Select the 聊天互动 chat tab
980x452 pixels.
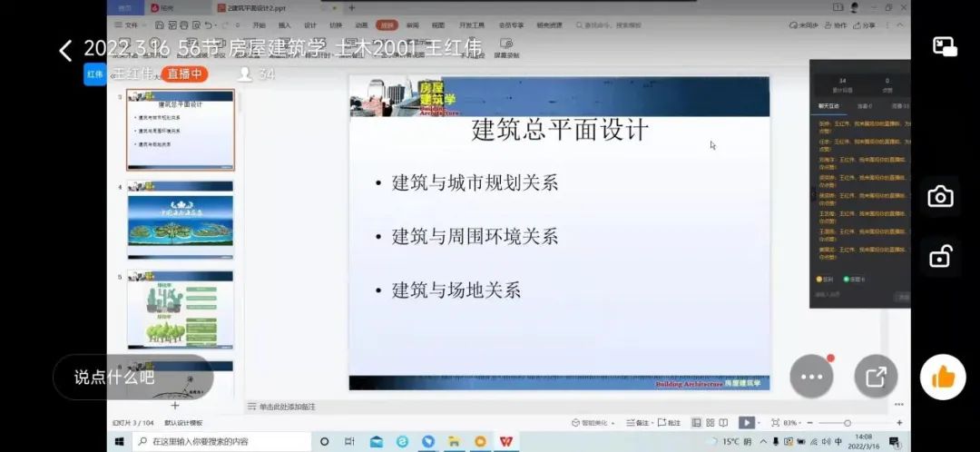[x=828, y=106]
